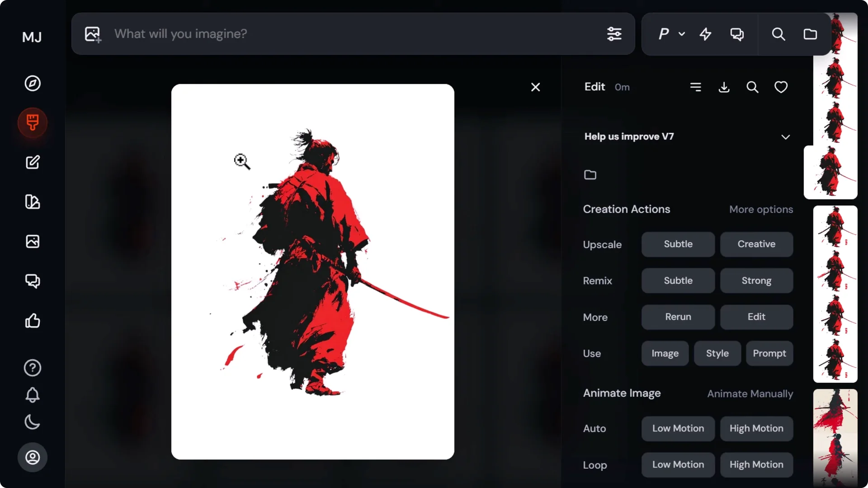Screen dimensions: 868x488
Task: Open Explore via the compass icon
Action: (32, 83)
